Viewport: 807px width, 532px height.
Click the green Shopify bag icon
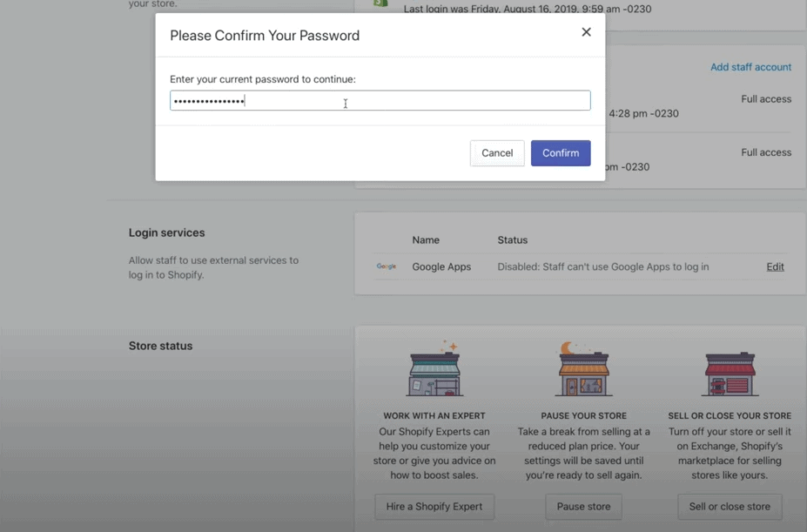pos(380,3)
